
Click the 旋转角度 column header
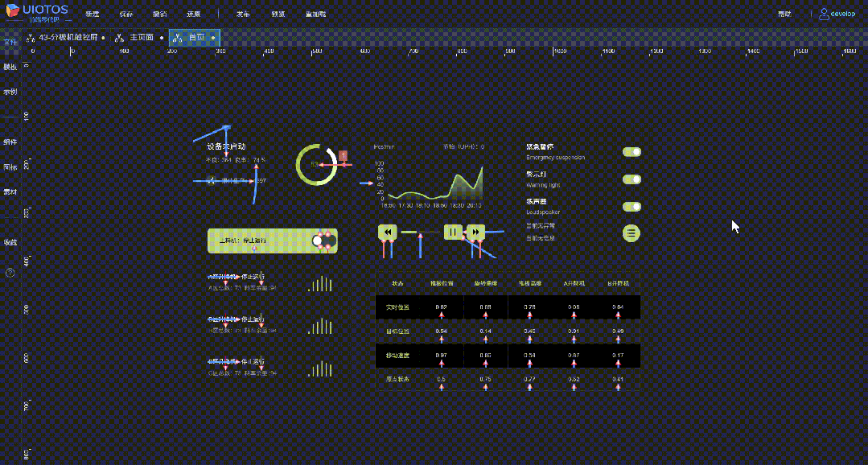485,283
